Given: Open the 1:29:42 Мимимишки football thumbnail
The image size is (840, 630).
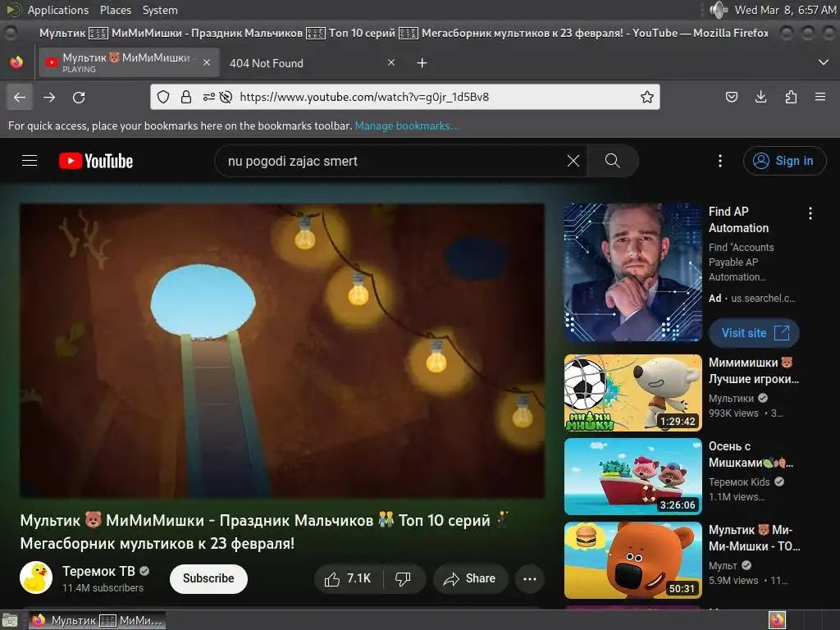Looking at the screenshot, I should click(633, 393).
